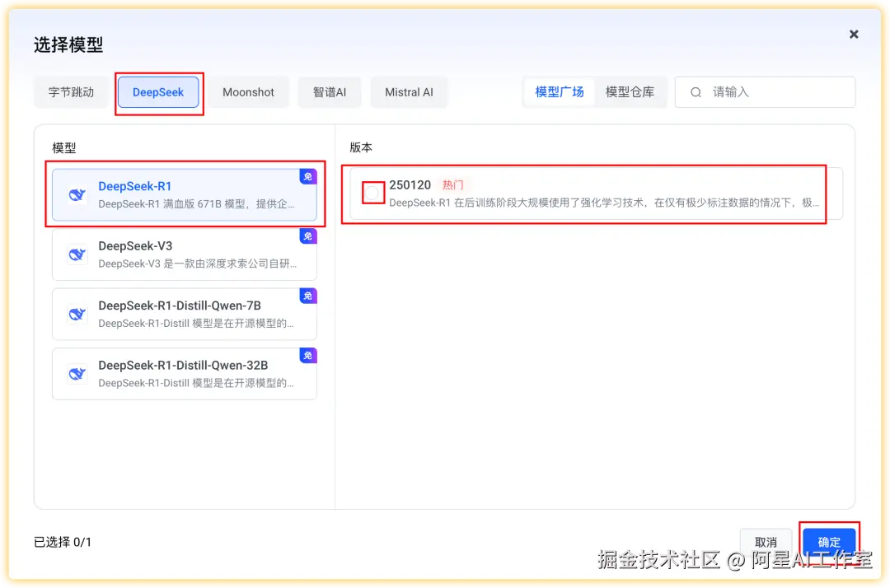The image size is (890, 588).
Task: Select the 250120 version radio button
Action: tap(372, 194)
